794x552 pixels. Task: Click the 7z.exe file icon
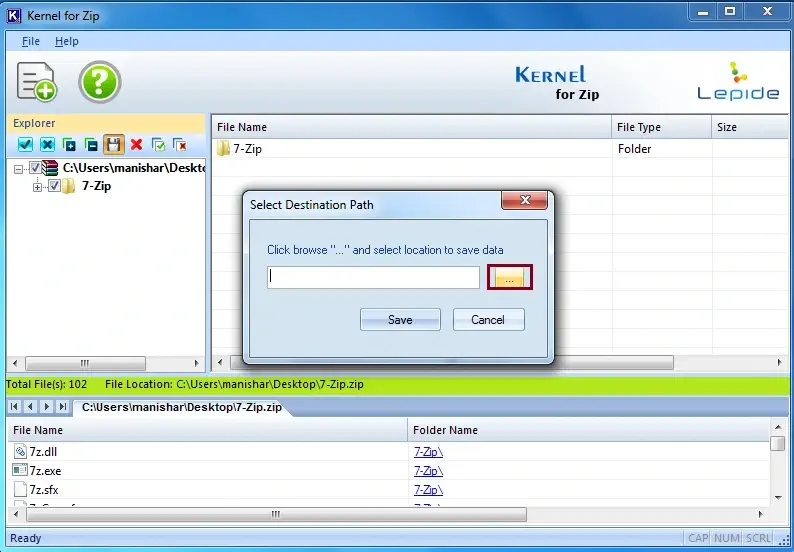[20, 470]
